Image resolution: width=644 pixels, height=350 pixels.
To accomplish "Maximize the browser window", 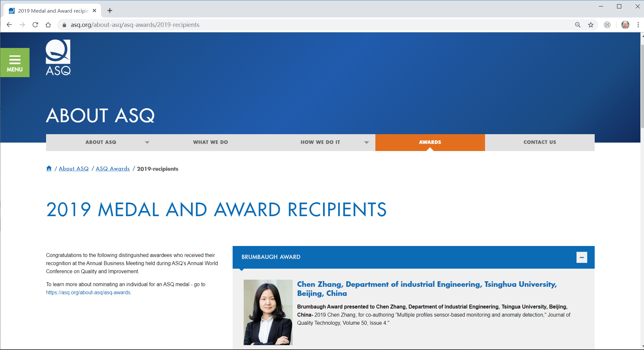I will (x=619, y=6).
